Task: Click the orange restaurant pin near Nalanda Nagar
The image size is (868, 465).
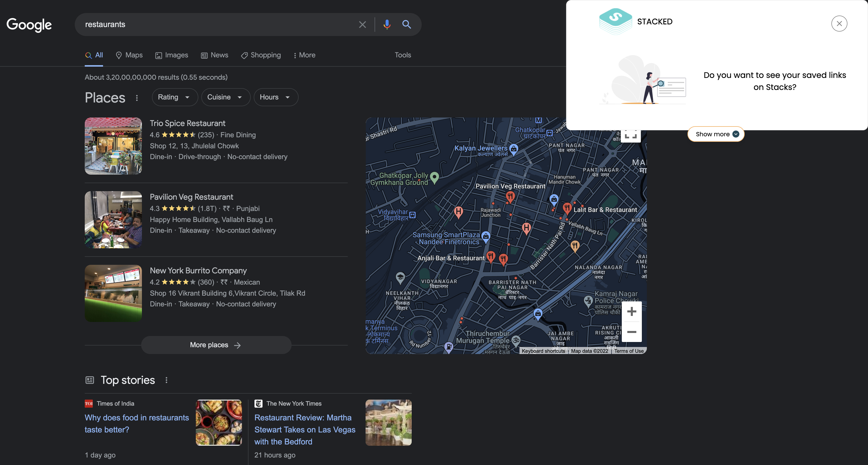Action: point(575,246)
